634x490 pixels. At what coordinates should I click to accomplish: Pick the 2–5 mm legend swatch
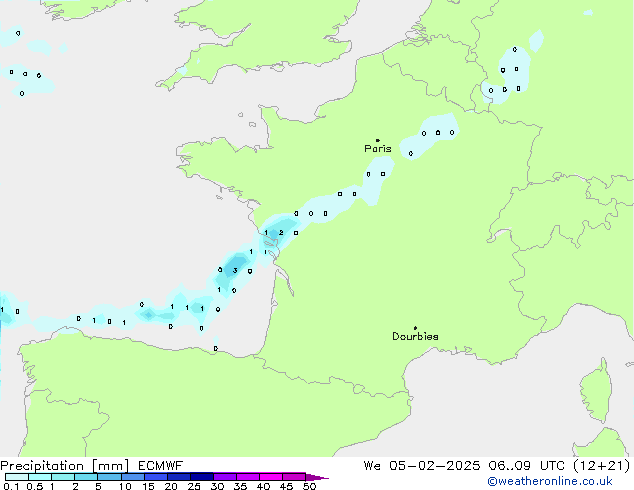pos(86,477)
